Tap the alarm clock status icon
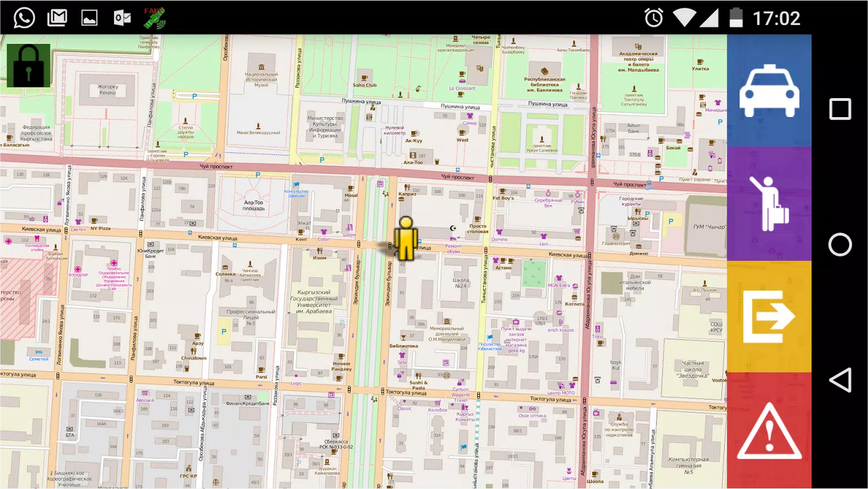The width and height of the screenshot is (868, 489). (x=654, y=18)
